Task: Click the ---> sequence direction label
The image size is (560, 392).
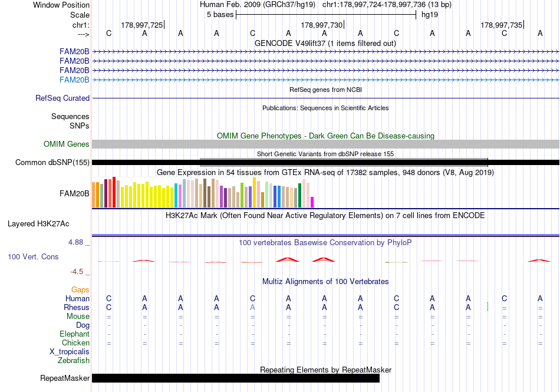Action: click(x=83, y=34)
